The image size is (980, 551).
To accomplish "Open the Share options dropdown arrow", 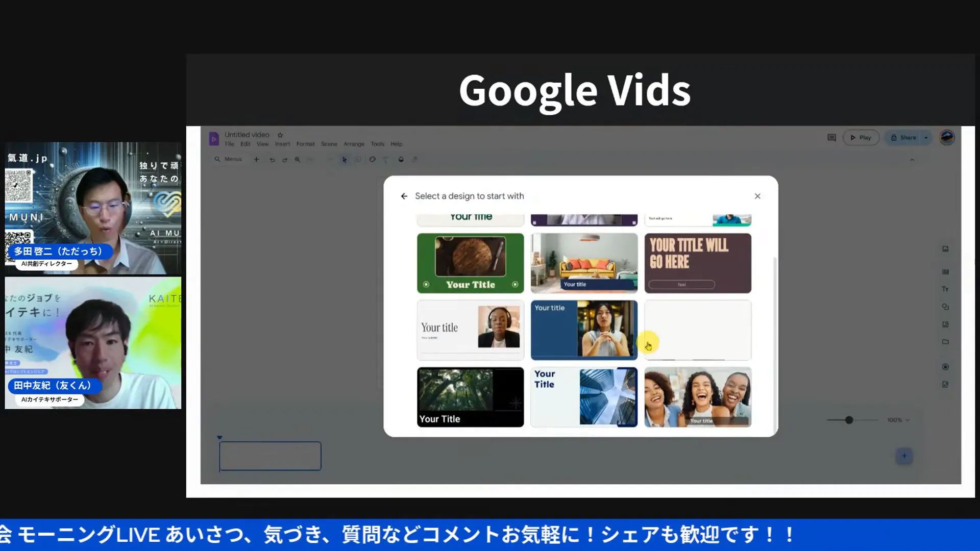I will pos(926,138).
